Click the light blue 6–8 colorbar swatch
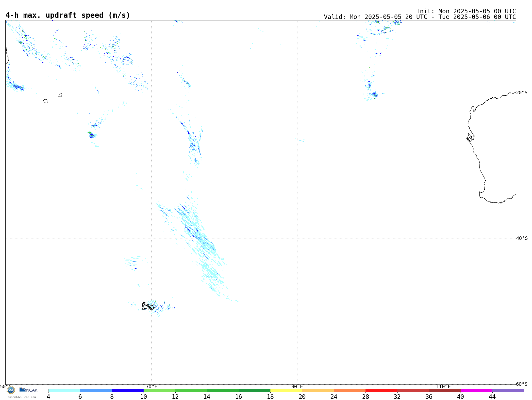Image resolution: width=532 pixels, height=400 pixels. click(x=96, y=390)
